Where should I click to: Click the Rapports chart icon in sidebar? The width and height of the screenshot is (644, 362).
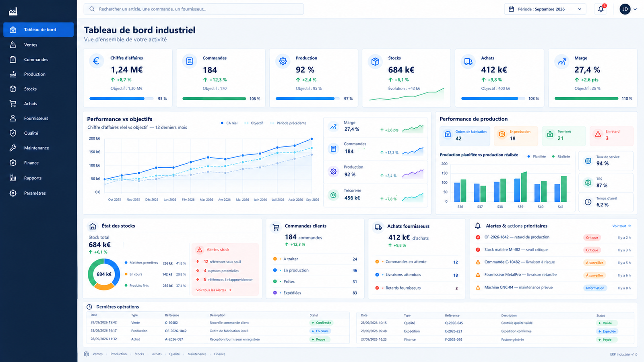13,178
